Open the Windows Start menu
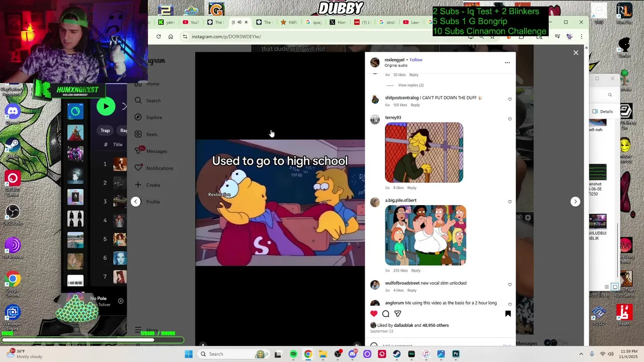 pyautogui.click(x=189, y=354)
